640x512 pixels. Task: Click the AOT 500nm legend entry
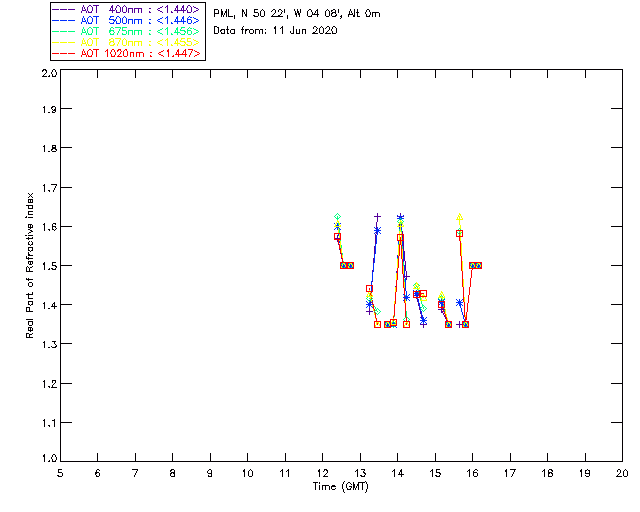click(127, 20)
